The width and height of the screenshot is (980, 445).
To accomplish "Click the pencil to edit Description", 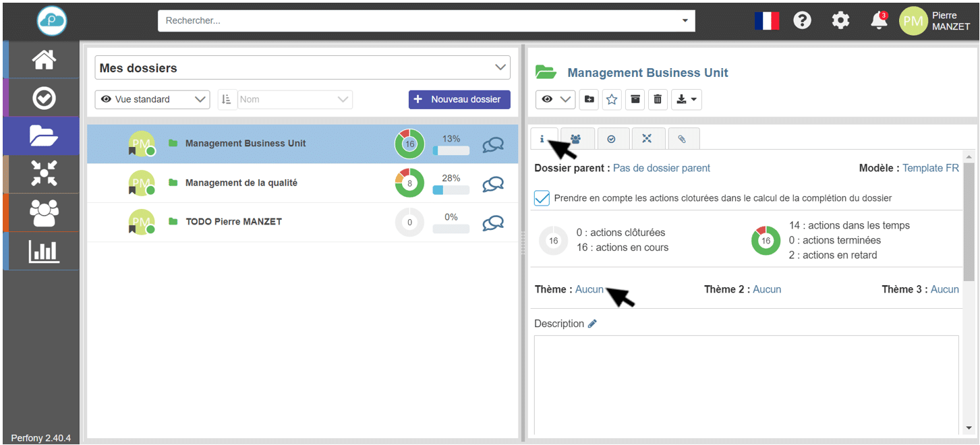I will pyautogui.click(x=592, y=324).
